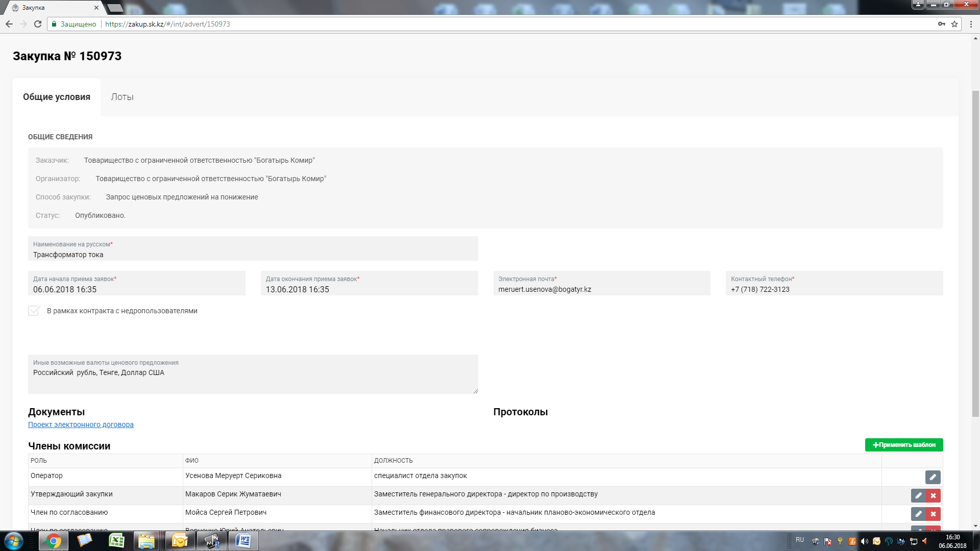Open the Chrome three-dot menu
This screenshot has height=551, width=980.
pyautogui.click(x=971, y=24)
